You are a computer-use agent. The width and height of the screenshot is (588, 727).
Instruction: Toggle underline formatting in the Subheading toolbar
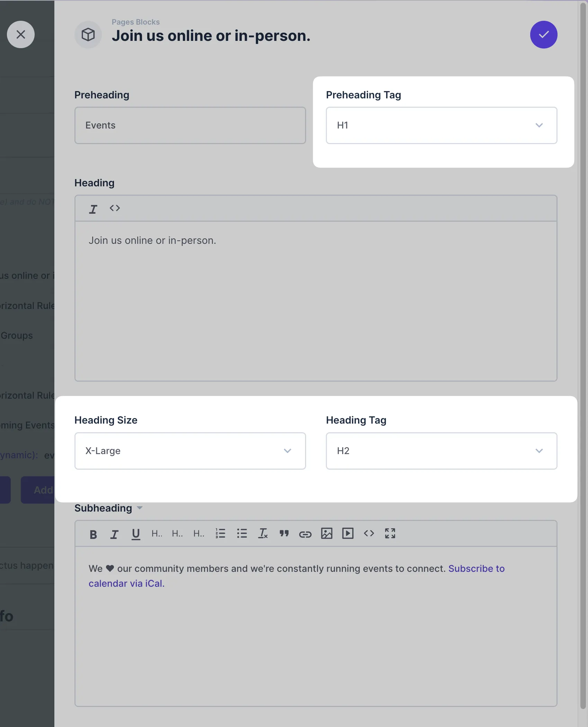click(135, 533)
